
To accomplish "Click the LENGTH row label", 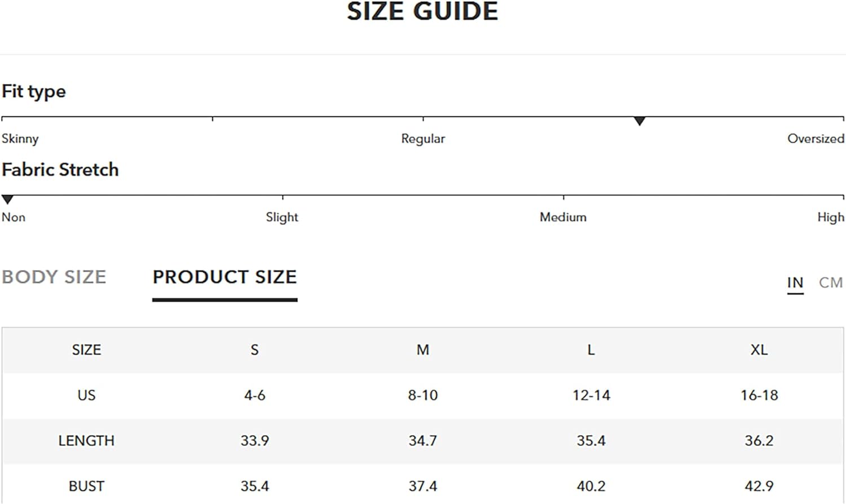I will tap(86, 441).
